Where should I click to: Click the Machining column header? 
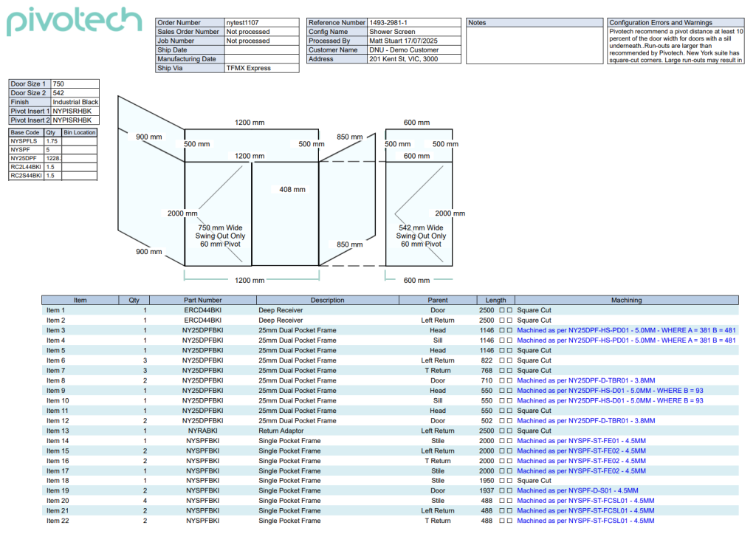pyautogui.click(x=626, y=300)
